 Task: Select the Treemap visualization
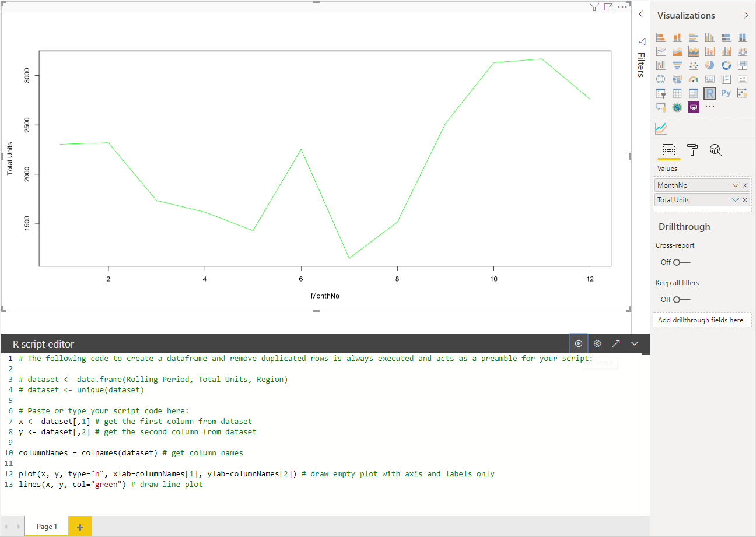click(742, 65)
